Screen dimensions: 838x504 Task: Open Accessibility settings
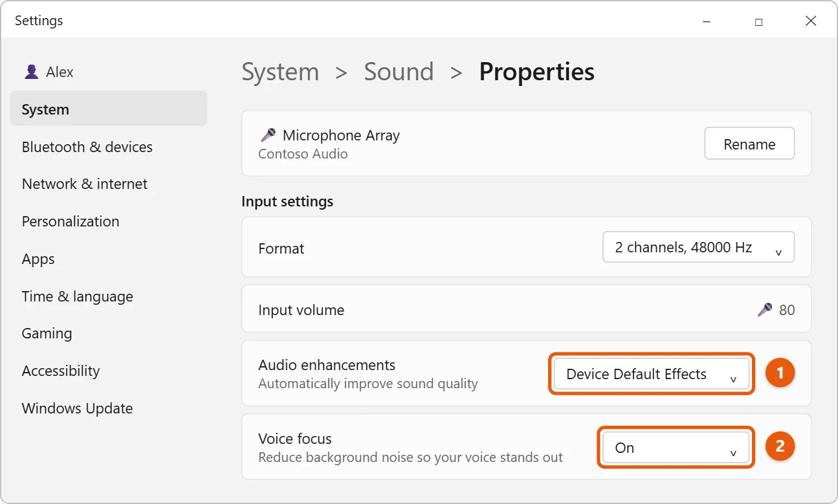click(61, 371)
